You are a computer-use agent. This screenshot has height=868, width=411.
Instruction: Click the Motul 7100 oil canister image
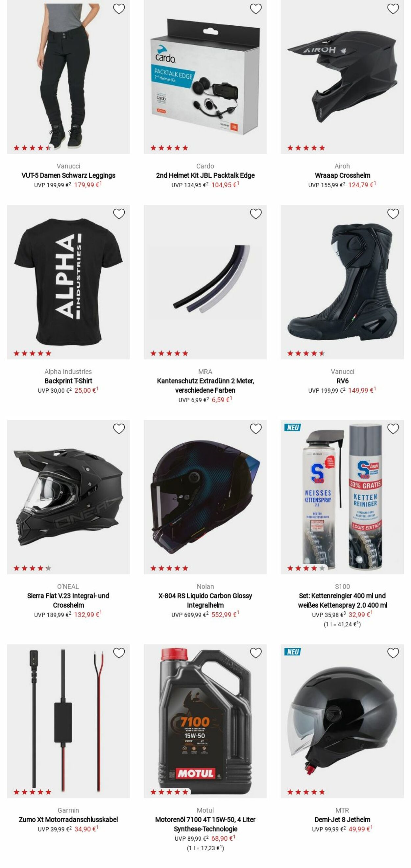(205, 721)
